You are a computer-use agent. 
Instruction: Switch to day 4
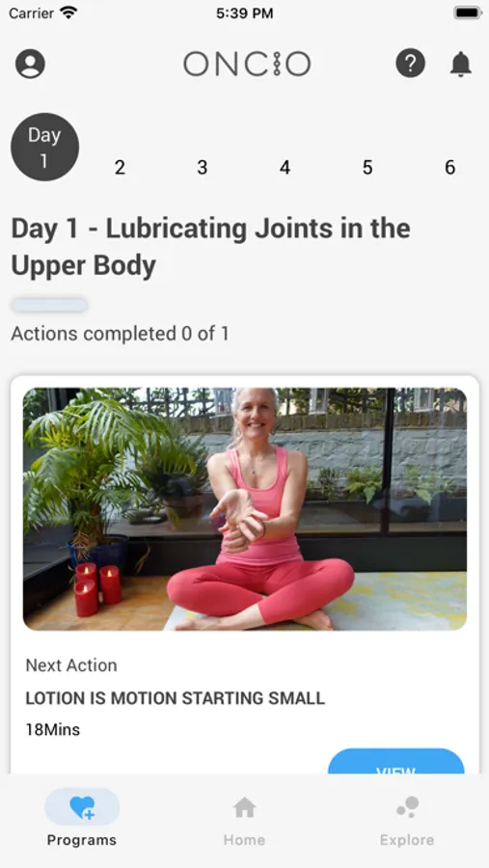(x=285, y=167)
